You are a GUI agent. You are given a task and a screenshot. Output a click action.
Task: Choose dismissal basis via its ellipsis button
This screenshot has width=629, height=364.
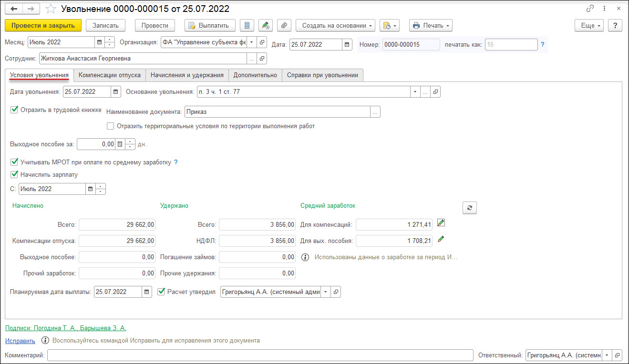pyautogui.click(x=425, y=91)
